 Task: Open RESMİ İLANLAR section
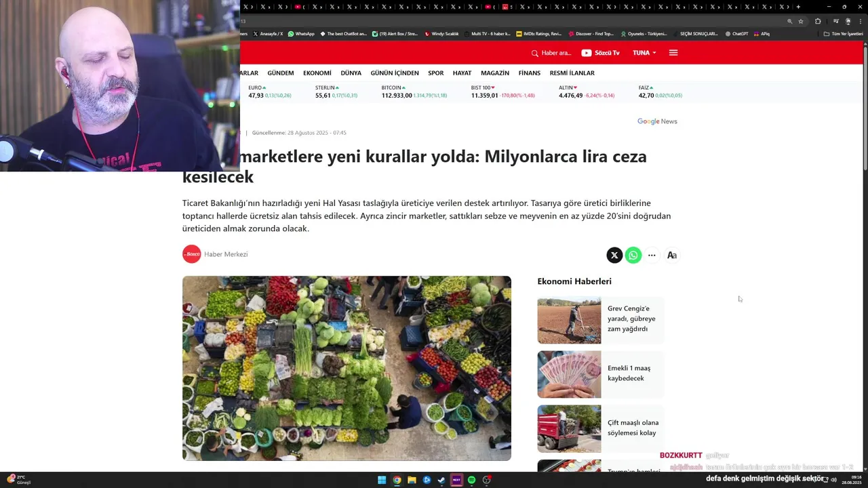click(x=572, y=73)
